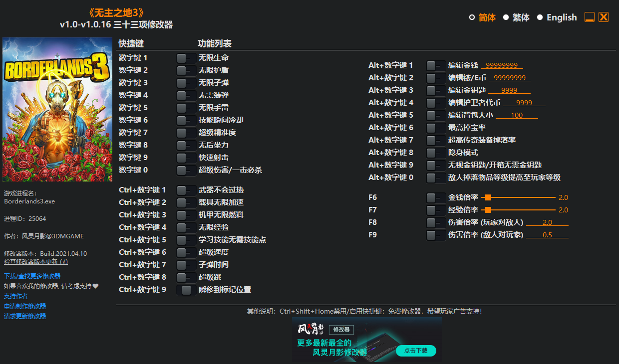This screenshot has height=364, width=619.
Task: Turn on 编辑护卫者代币 toggle
Action: 436,103
